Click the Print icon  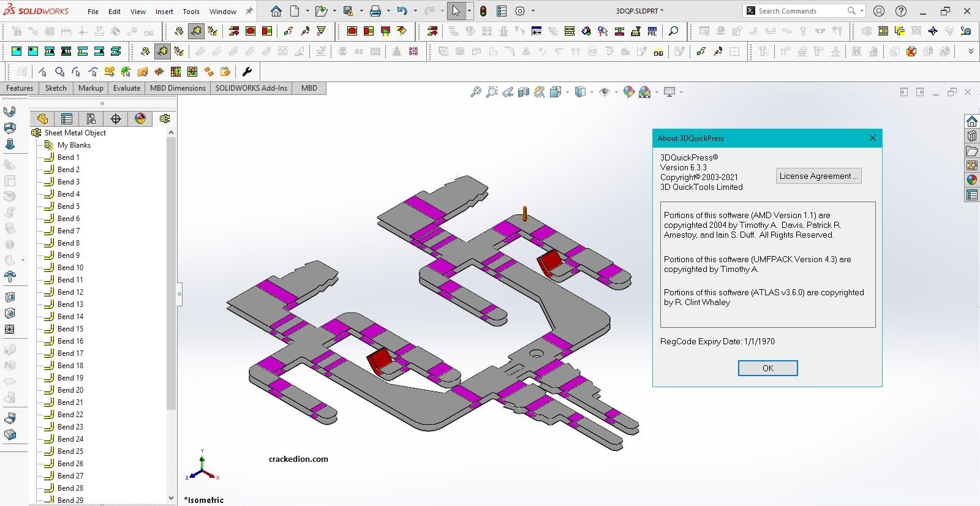375,11
